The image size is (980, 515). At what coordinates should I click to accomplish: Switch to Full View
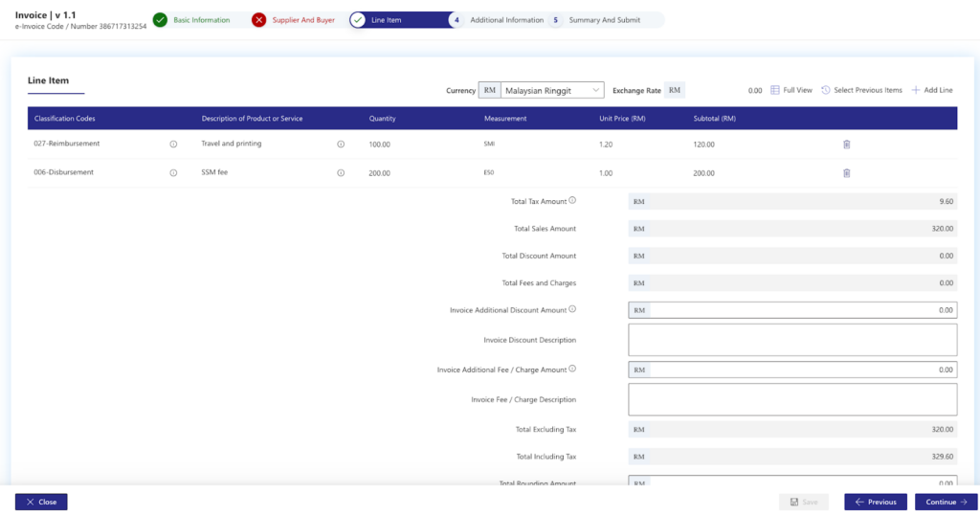791,90
